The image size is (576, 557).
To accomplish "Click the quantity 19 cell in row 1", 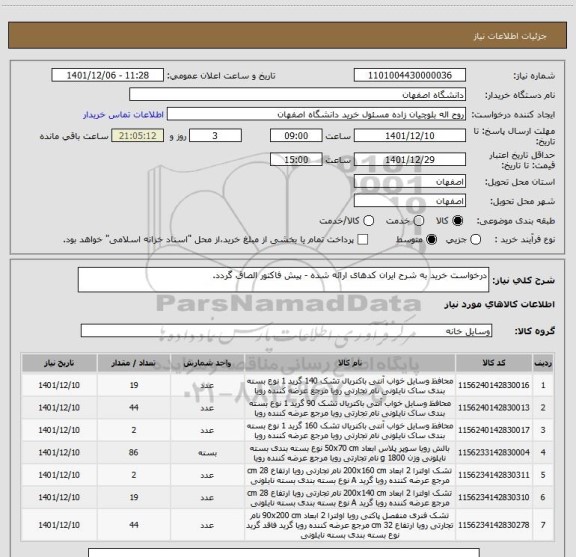I will [x=134, y=385].
